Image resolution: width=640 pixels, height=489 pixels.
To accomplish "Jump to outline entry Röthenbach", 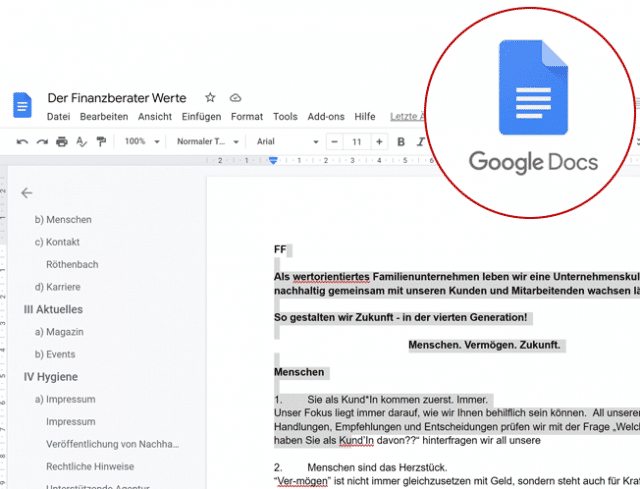I will coord(72,265).
